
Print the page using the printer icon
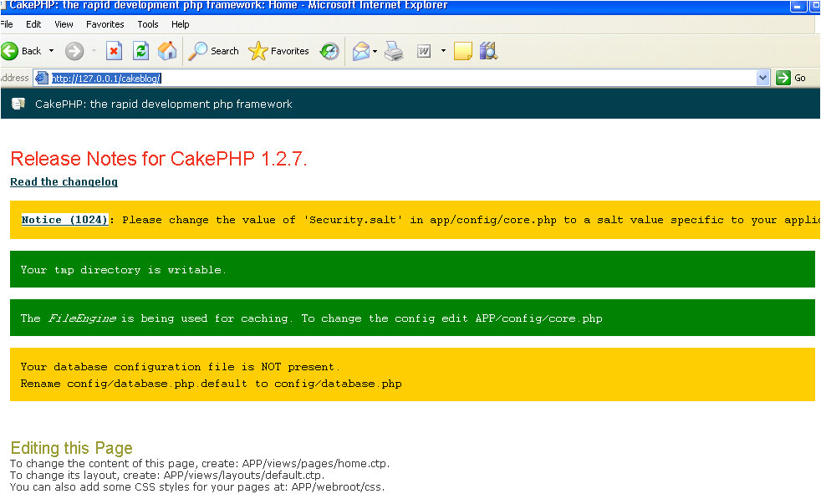[394, 51]
